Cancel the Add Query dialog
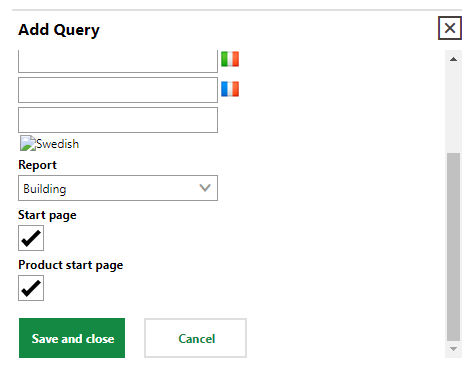 (195, 338)
